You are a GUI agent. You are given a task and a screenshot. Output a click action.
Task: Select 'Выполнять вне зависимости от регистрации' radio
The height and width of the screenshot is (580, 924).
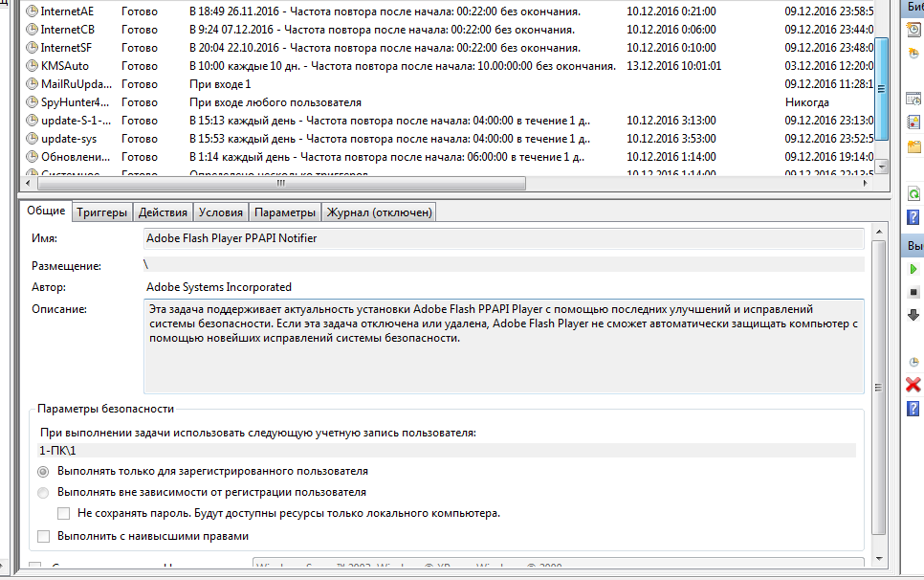[x=43, y=493]
